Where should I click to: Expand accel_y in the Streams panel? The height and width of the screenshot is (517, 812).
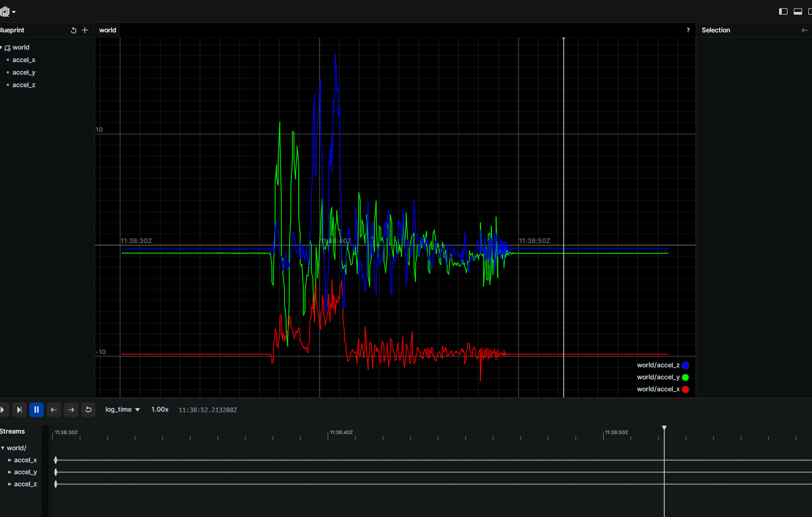pos(9,472)
